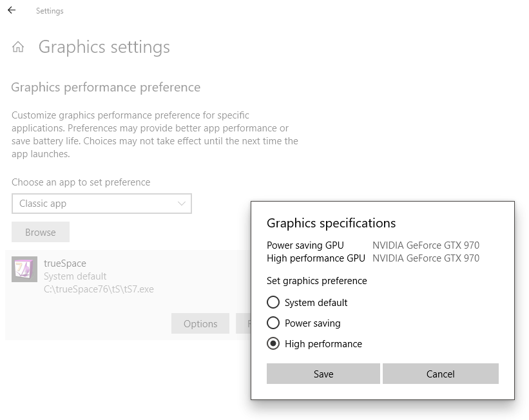529x420 pixels.
Task: Click the System default option label
Action: tap(316, 303)
